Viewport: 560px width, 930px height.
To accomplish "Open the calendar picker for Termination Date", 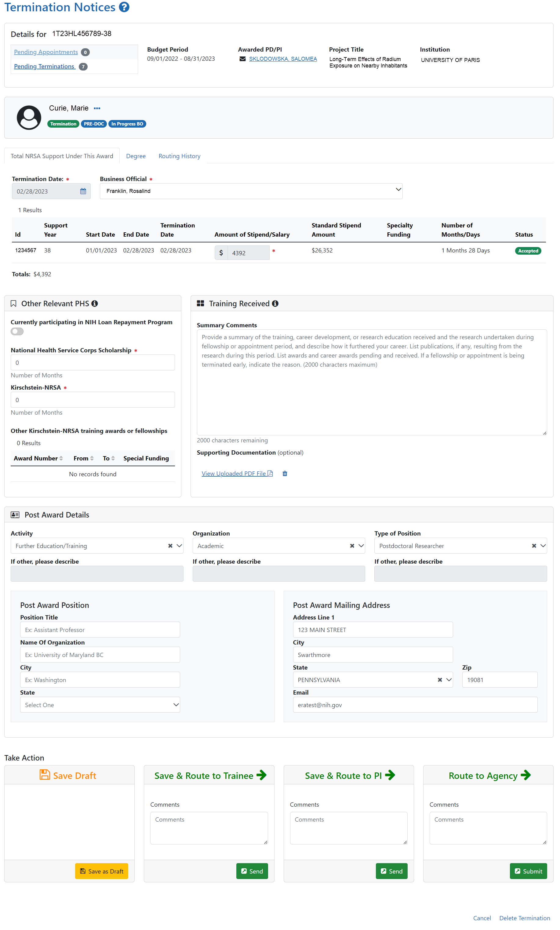I will tap(83, 191).
